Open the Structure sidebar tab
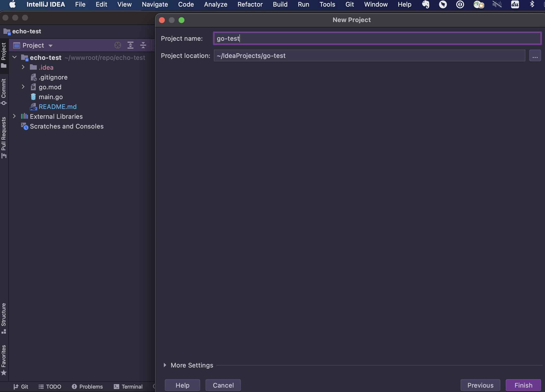The width and height of the screenshot is (545, 392). (4, 318)
